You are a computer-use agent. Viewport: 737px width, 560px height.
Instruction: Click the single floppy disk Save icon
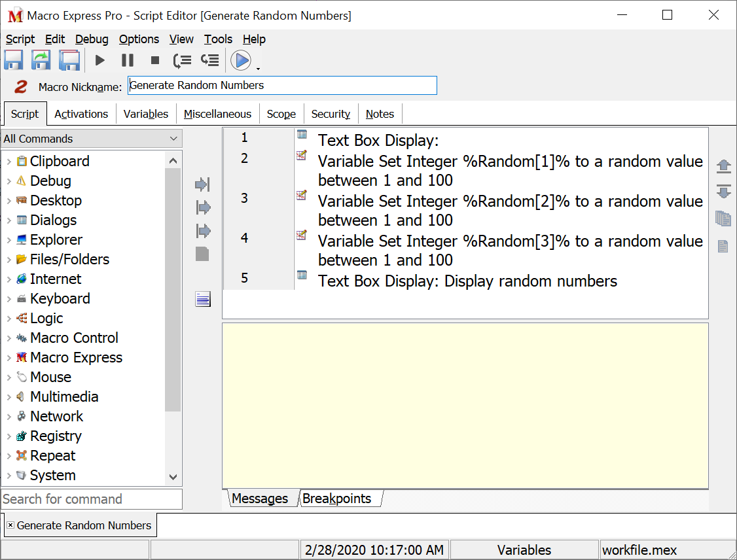(x=14, y=61)
